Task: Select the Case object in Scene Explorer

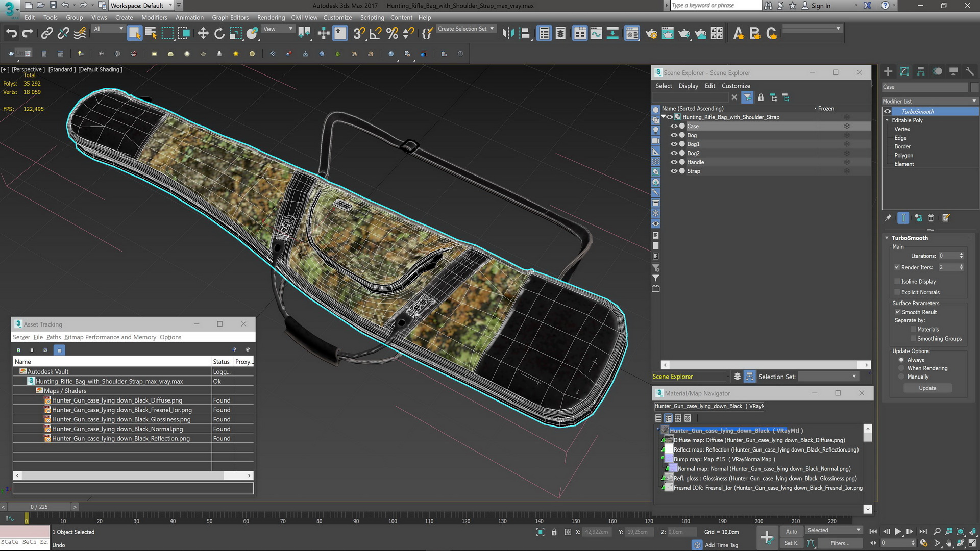Action: point(692,126)
